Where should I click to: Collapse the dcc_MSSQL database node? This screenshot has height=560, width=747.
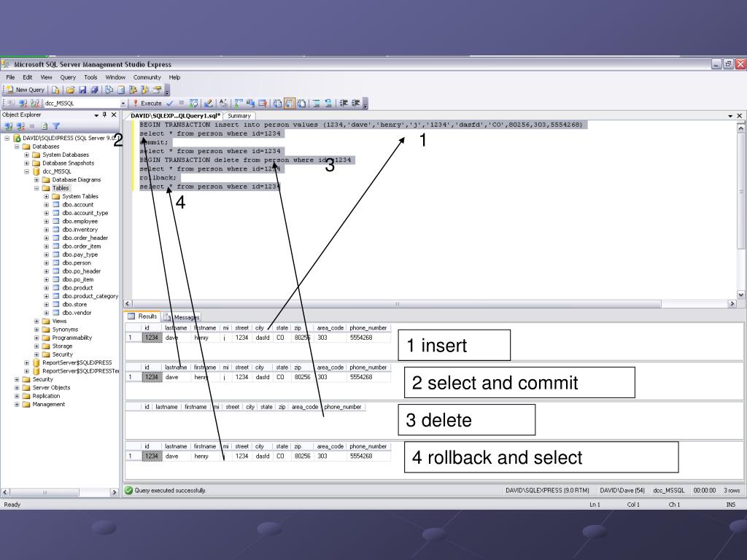coord(27,171)
